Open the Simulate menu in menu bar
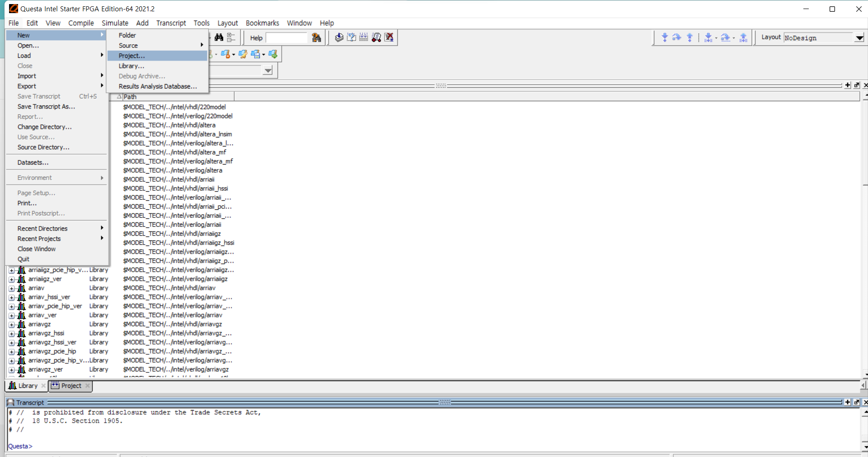The height and width of the screenshot is (457, 868). click(x=115, y=23)
